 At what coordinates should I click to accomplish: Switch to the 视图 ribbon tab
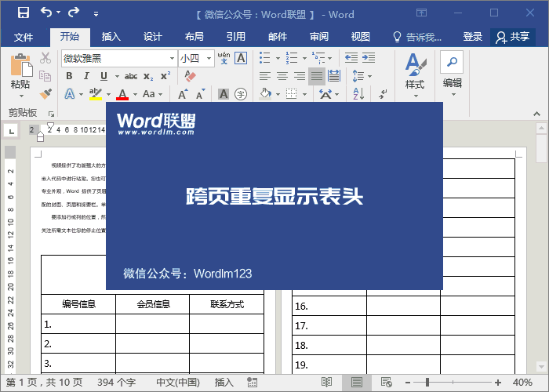click(x=361, y=36)
